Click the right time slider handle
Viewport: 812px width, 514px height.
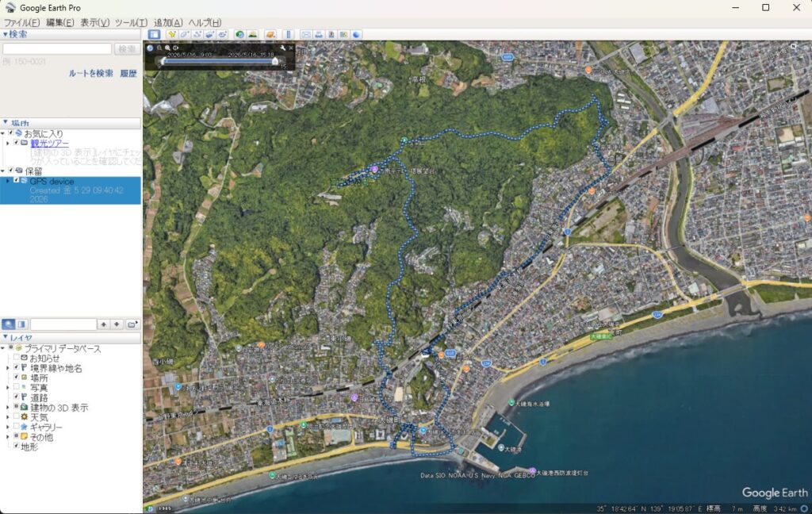click(275, 61)
